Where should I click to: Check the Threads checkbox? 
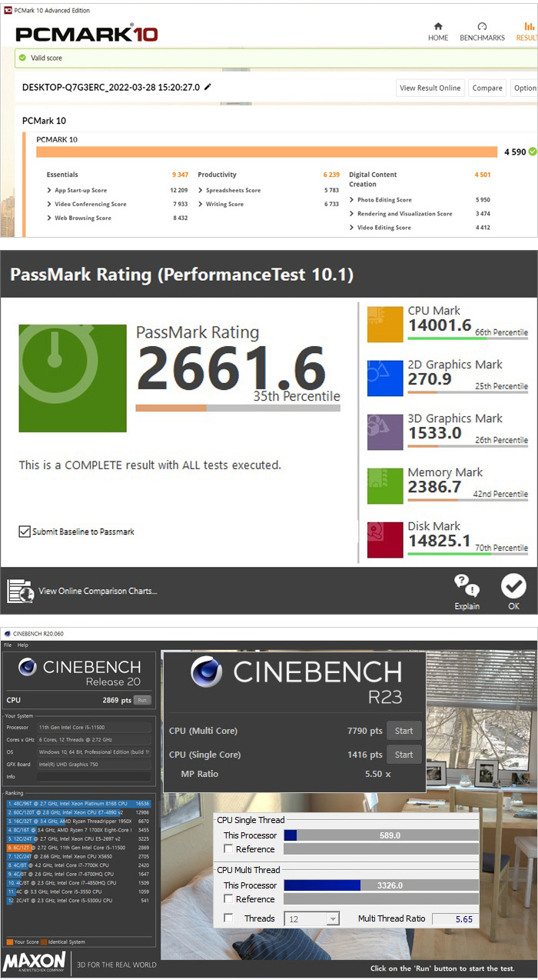tap(228, 918)
